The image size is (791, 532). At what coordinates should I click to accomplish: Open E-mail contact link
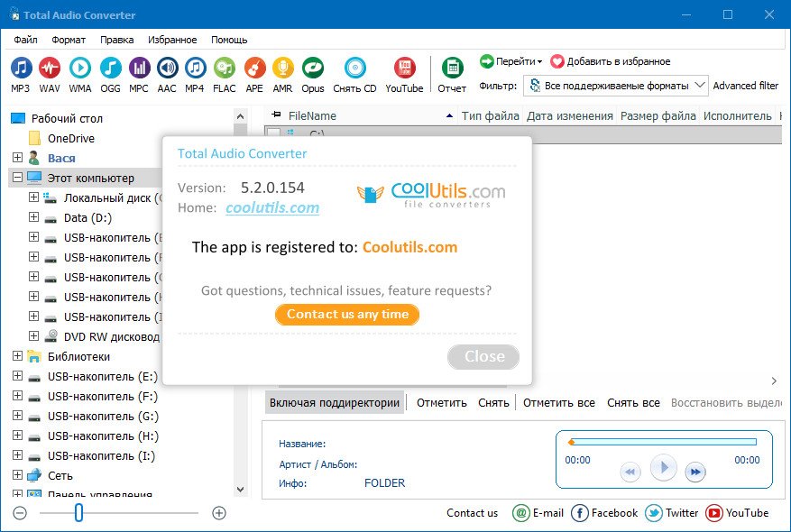pos(538,513)
